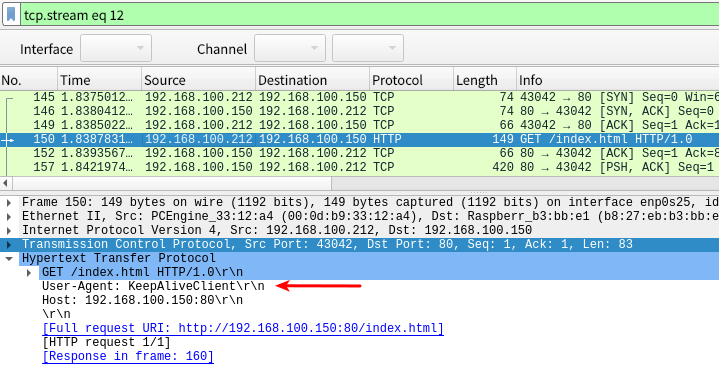The image size is (719, 383).
Task: Sort by the Time column header
Action: click(100, 80)
